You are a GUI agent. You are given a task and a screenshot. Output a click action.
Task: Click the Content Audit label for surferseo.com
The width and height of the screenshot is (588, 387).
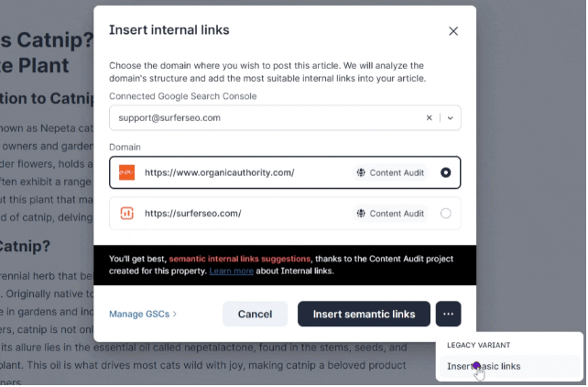click(x=397, y=214)
